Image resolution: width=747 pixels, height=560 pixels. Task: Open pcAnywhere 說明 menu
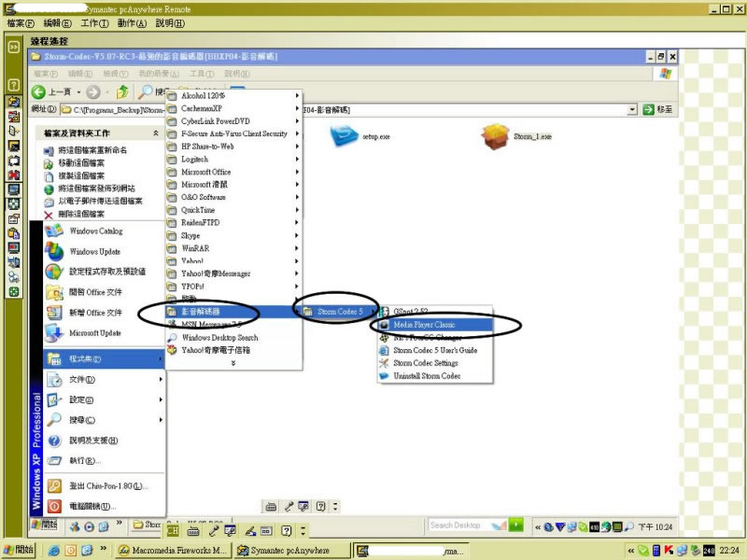pyautogui.click(x=170, y=23)
